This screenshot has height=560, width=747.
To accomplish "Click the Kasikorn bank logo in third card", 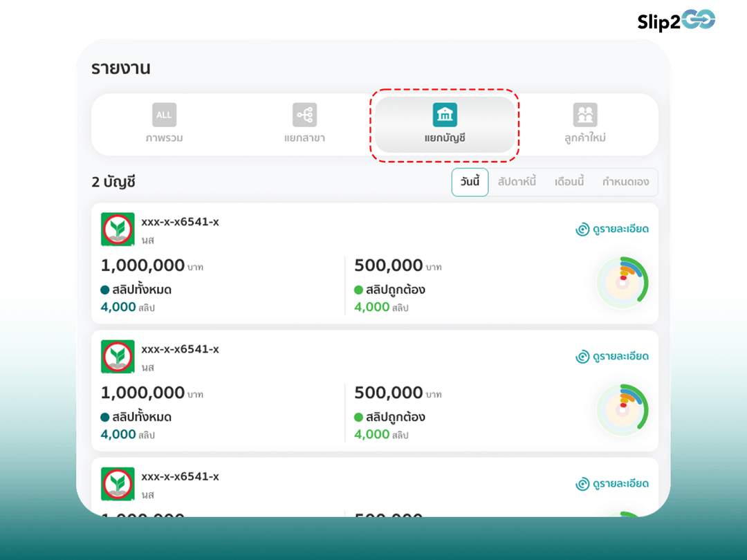I will coord(118,484).
